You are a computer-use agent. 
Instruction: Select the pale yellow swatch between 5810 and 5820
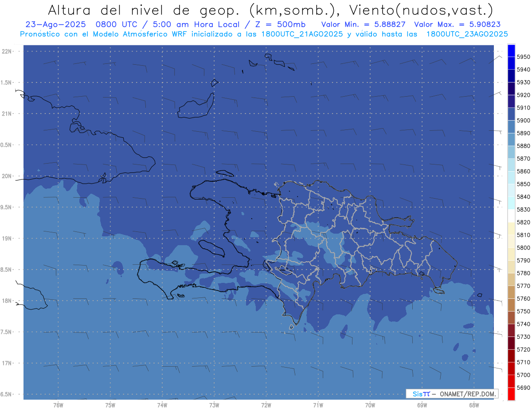(511, 228)
